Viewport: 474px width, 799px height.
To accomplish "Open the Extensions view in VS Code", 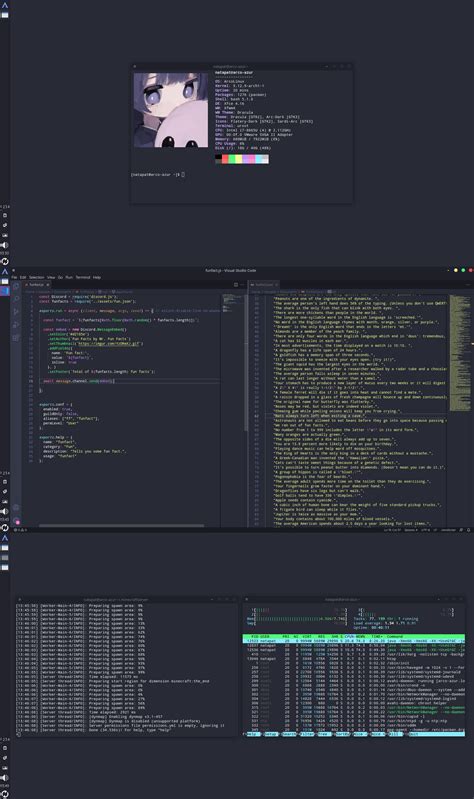I will point(16,337).
